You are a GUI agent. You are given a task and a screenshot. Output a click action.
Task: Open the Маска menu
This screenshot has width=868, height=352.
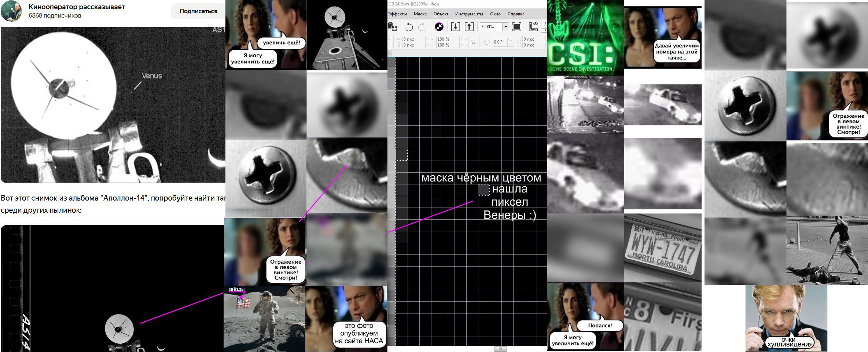coord(420,14)
